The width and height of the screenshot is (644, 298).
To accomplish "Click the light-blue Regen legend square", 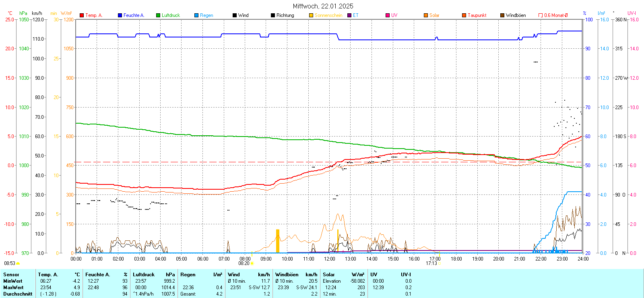I will [x=196, y=15].
